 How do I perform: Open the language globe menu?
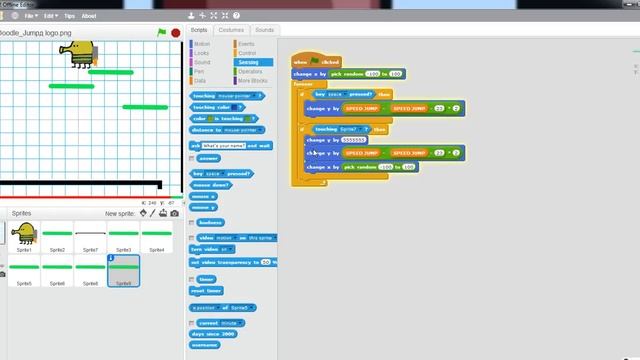(15, 16)
